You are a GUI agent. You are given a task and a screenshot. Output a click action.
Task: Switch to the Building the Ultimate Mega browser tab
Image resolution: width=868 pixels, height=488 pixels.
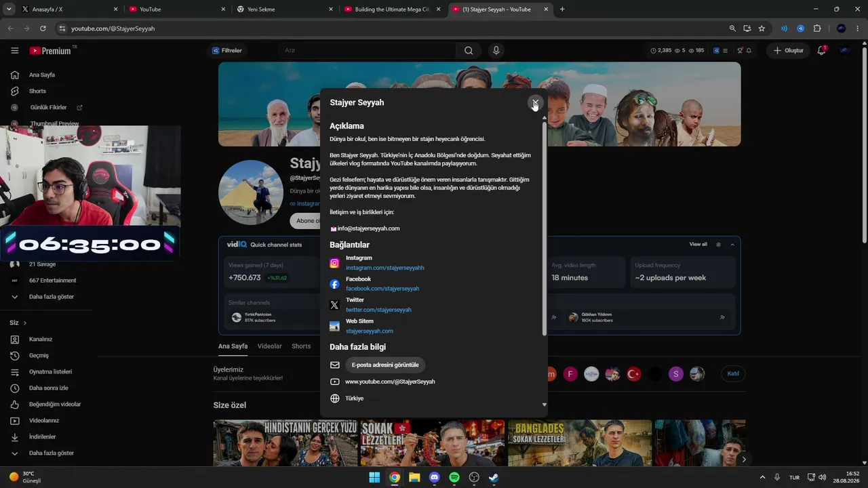click(392, 9)
